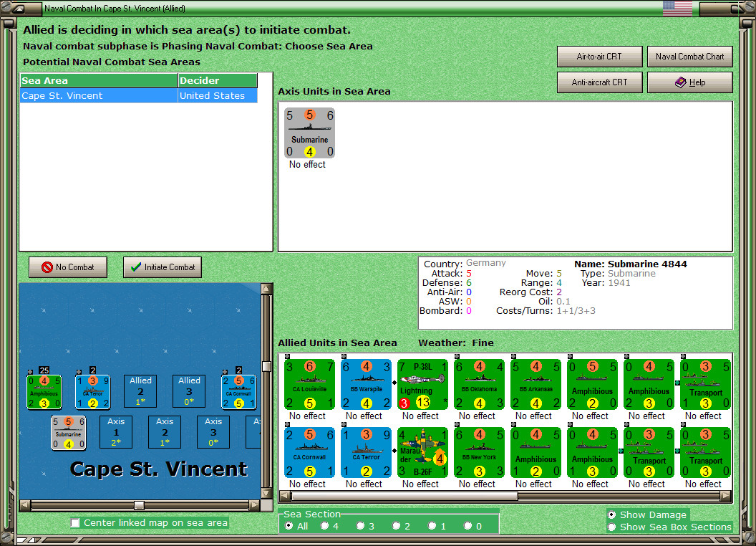This screenshot has width=756, height=546.
Task: Select the BB Warspite counter in Allied units
Action: pos(366,384)
